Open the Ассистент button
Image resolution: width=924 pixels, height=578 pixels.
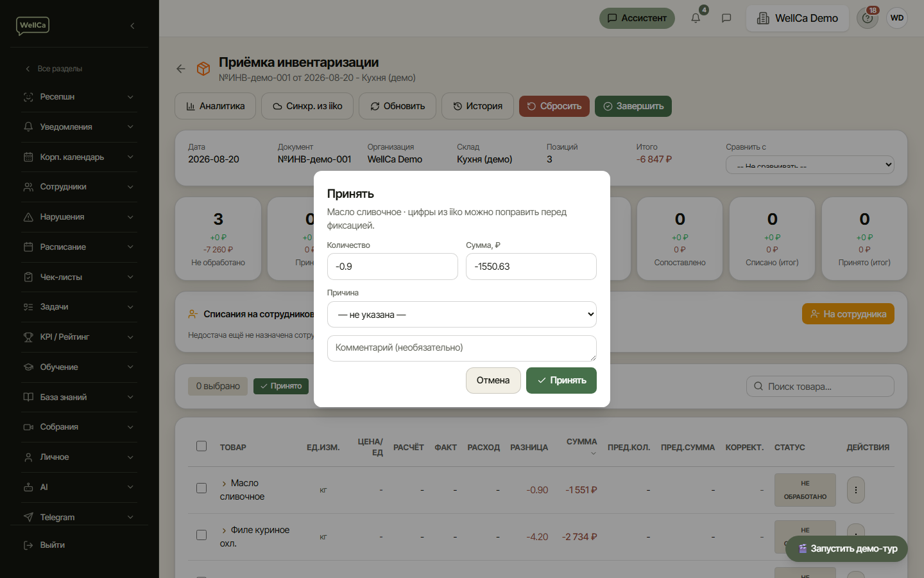point(637,18)
